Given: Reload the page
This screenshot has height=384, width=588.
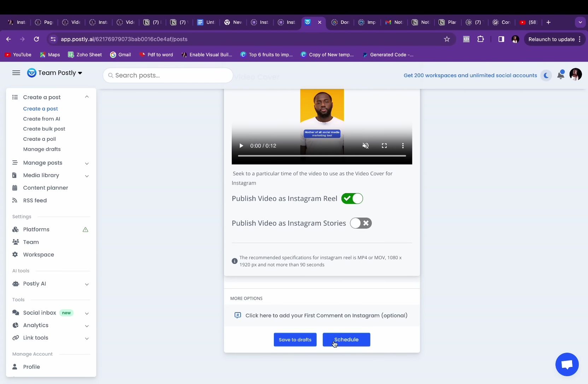Looking at the screenshot, I should click(36, 39).
